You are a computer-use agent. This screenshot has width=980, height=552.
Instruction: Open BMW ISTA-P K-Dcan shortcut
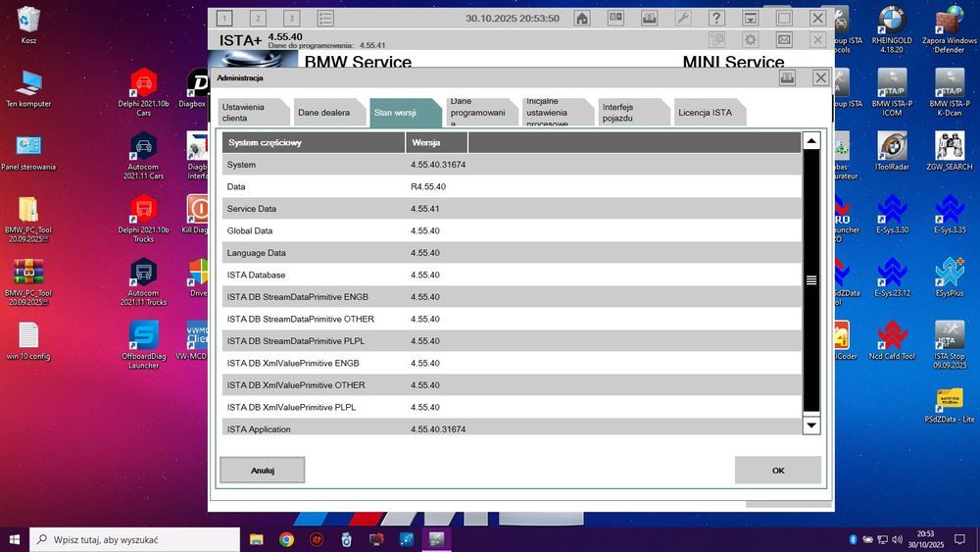950,92
